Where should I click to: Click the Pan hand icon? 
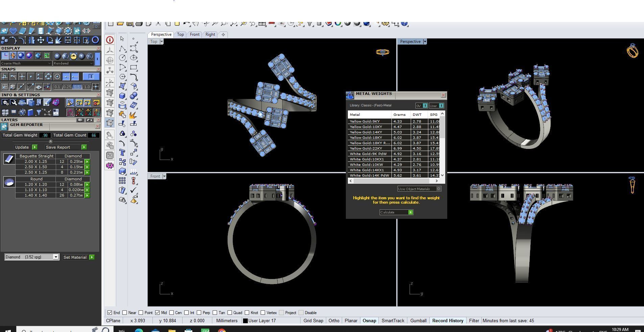[x=196, y=23]
